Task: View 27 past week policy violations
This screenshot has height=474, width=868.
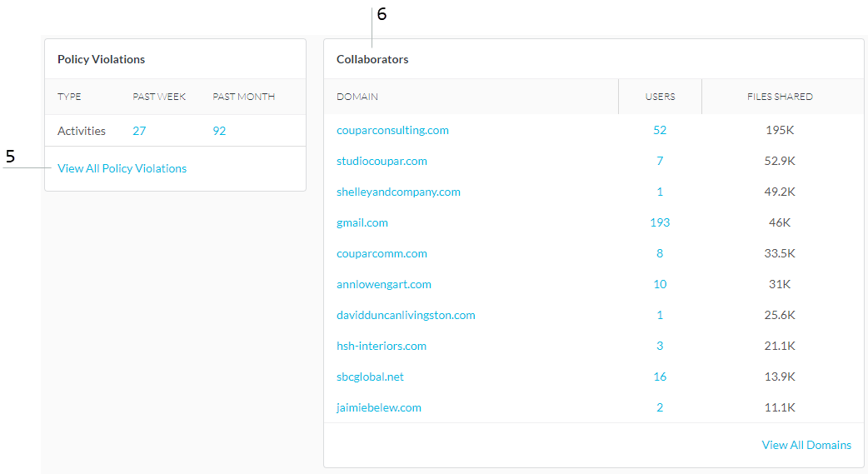Action: [139, 131]
